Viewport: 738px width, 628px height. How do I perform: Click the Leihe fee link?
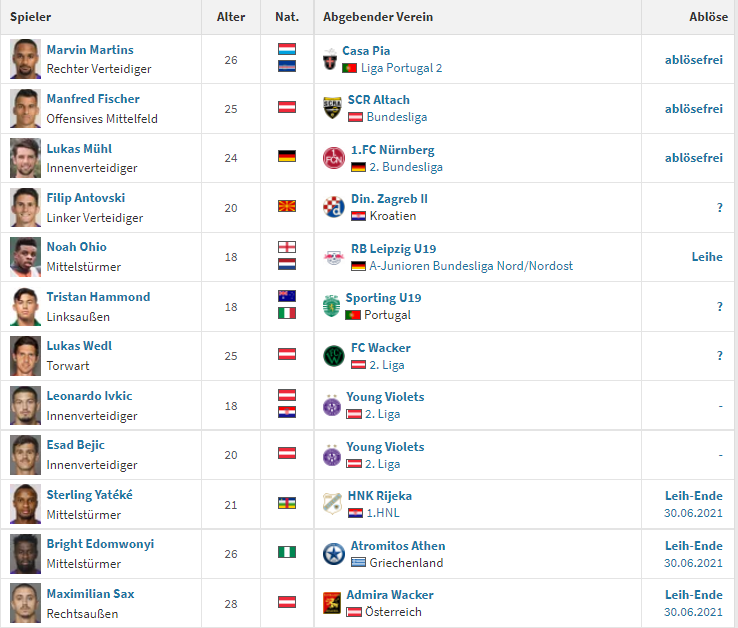(707, 257)
